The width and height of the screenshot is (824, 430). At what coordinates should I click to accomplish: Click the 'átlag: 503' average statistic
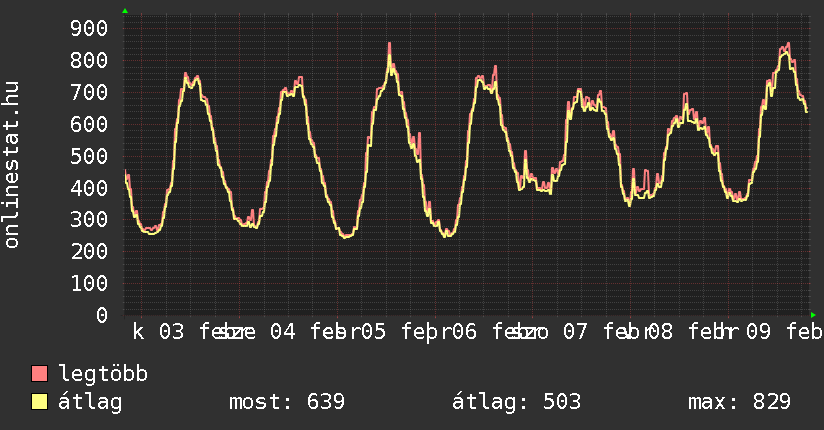tap(517, 402)
